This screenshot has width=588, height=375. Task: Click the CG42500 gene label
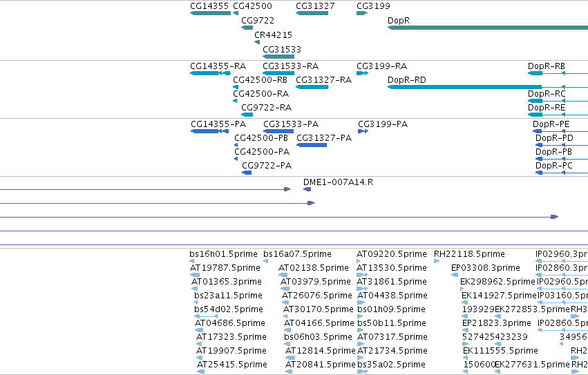(252, 6)
